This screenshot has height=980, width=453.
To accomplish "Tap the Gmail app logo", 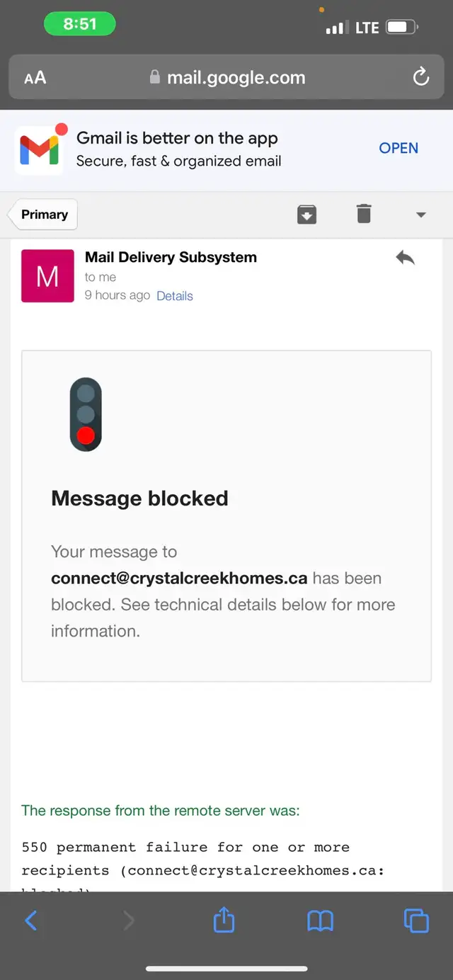I will [40, 149].
